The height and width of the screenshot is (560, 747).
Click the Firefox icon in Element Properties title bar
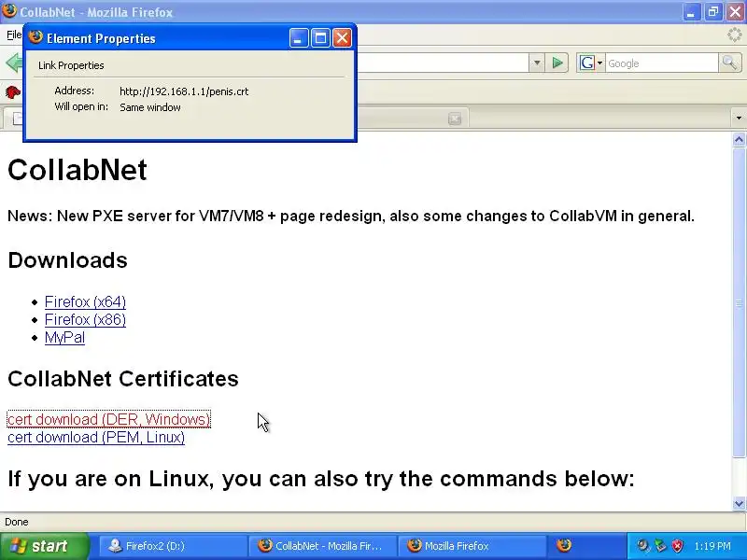[35, 37]
